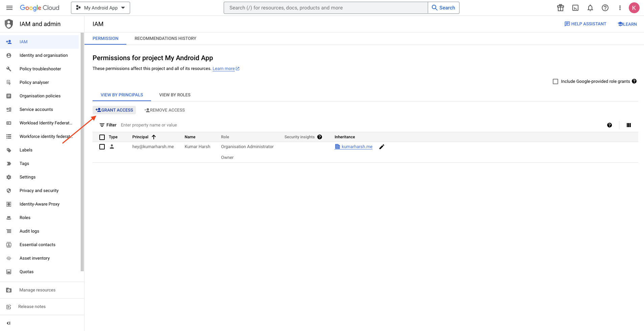Click the GRANT ACCESS button
644x331 pixels.
(x=114, y=110)
